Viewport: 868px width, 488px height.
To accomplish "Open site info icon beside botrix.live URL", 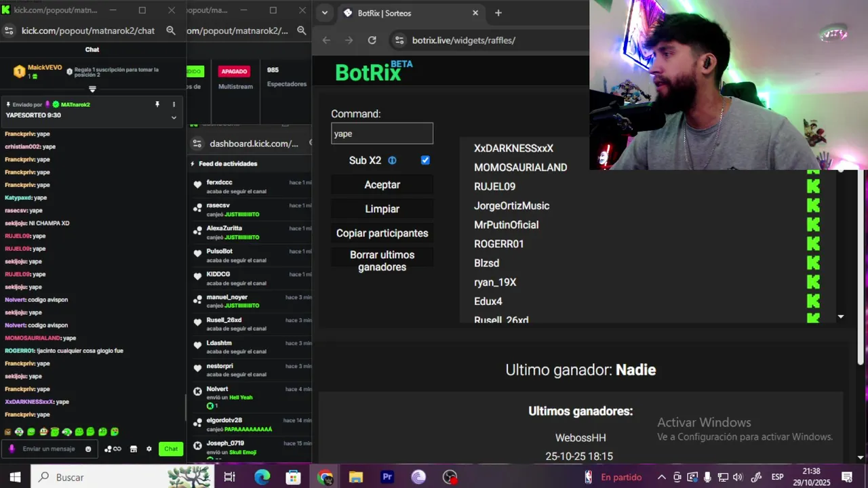I will pos(399,40).
